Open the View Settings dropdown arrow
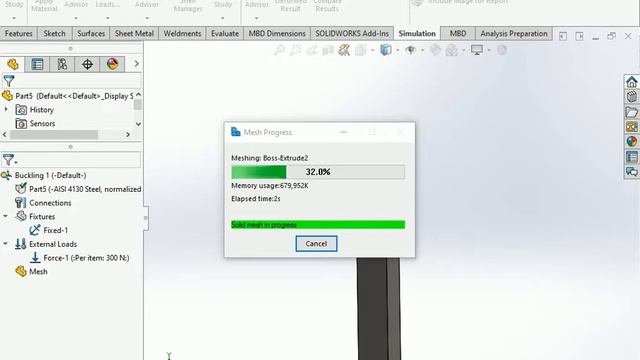The width and height of the screenshot is (640, 360). coord(489,51)
